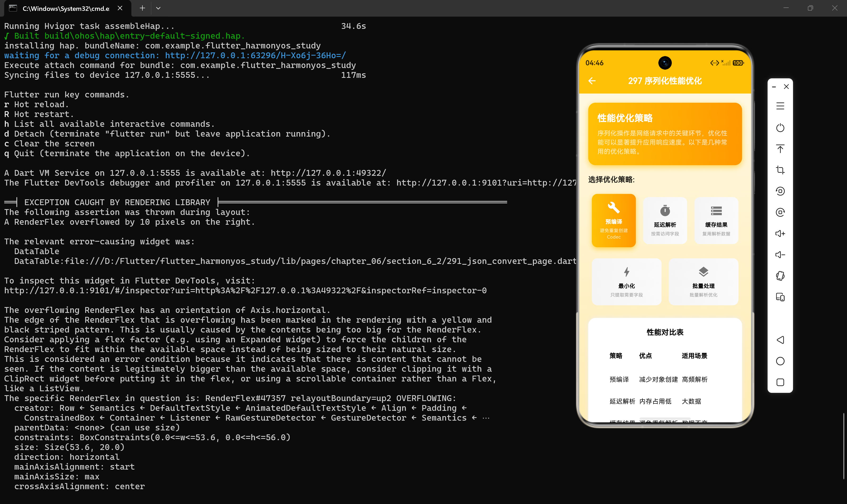Click the 性能优化策略 orange banner card
This screenshot has height=504, width=847.
click(665, 134)
